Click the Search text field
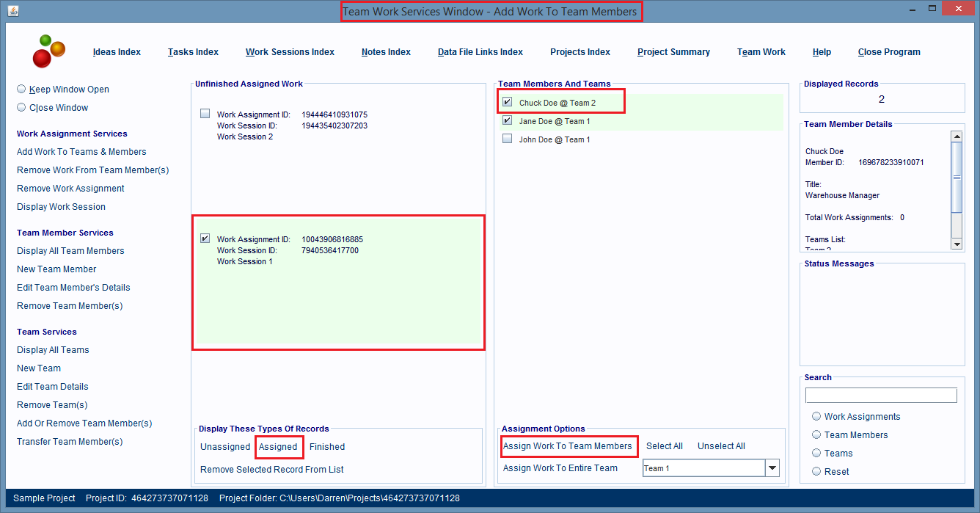Viewport: 980px width, 513px height. tap(881, 395)
